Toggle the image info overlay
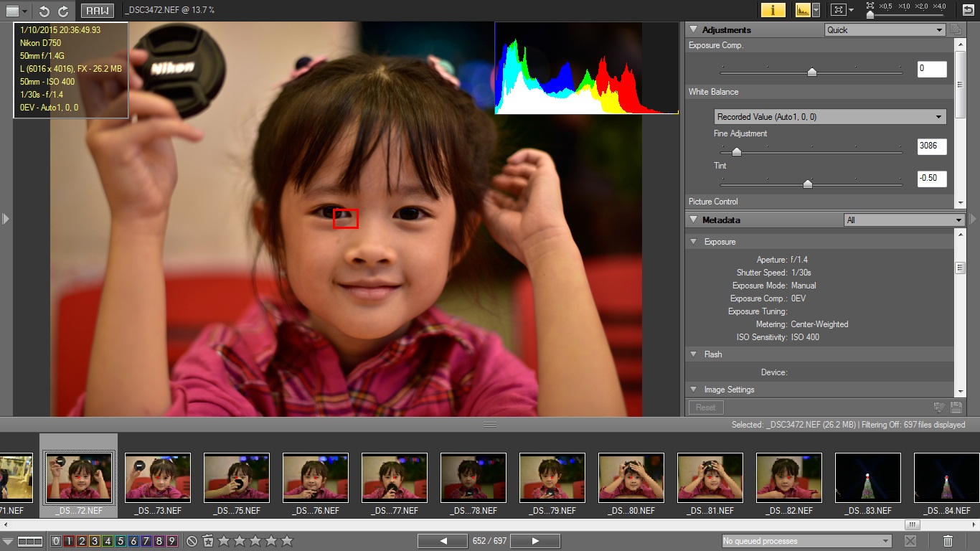This screenshot has width=980, height=551. tap(773, 10)
